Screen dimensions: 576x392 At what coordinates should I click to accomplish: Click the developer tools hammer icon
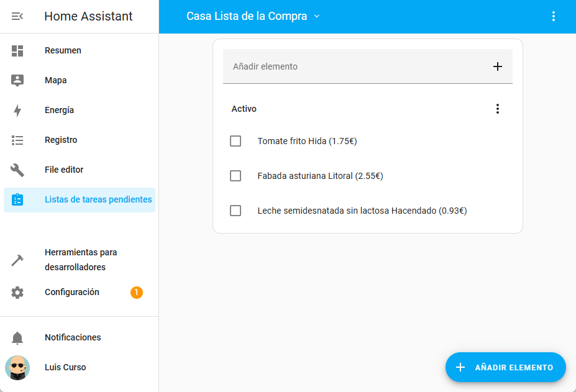click(x=17, y=260)
